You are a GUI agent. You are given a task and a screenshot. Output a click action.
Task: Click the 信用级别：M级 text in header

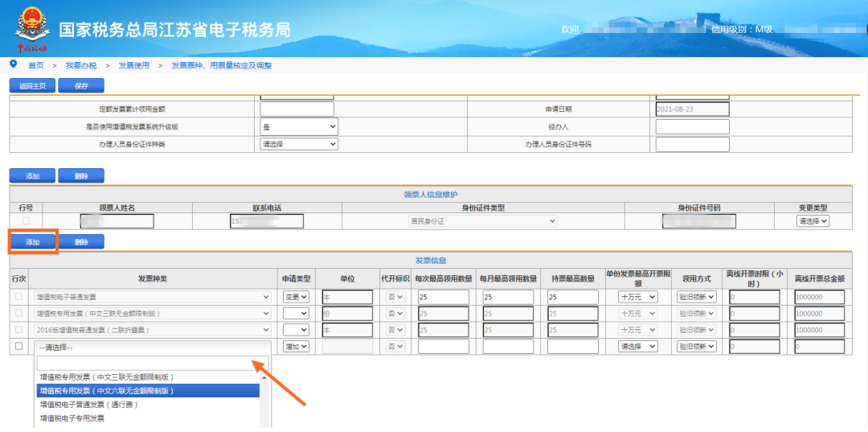(742, 29)
